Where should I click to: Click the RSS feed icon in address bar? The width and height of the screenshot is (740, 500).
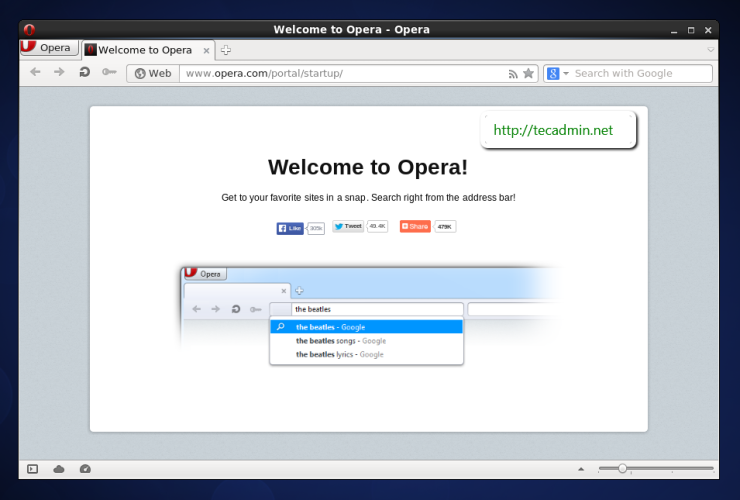coord(513,73)
